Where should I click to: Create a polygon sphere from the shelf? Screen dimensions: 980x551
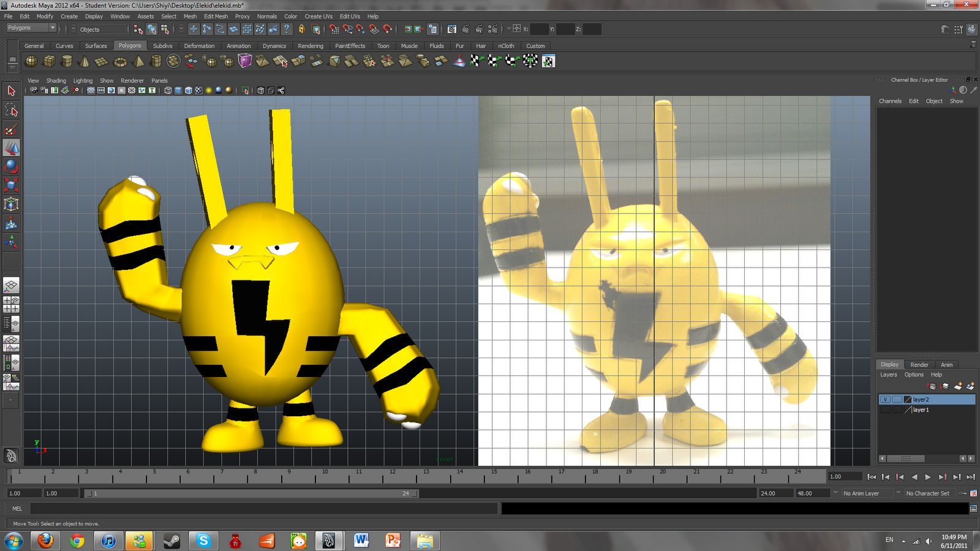31,61
